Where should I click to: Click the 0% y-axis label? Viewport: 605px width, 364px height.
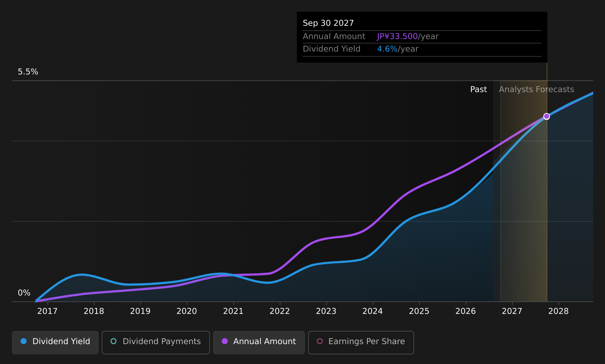click(24, 293)
